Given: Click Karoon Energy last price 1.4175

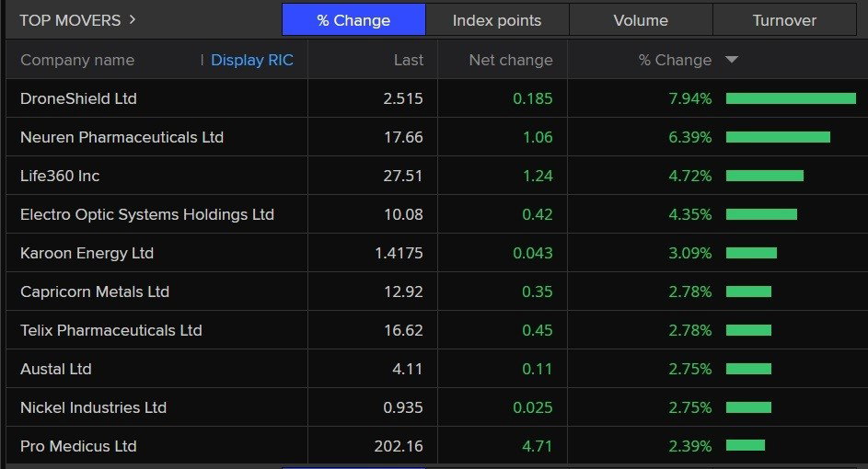Looking at the screenshot, I should click(x=399, y=253).
